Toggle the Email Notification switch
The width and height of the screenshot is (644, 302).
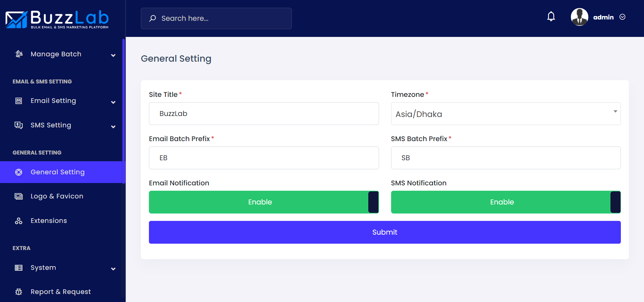pos(264,202)
